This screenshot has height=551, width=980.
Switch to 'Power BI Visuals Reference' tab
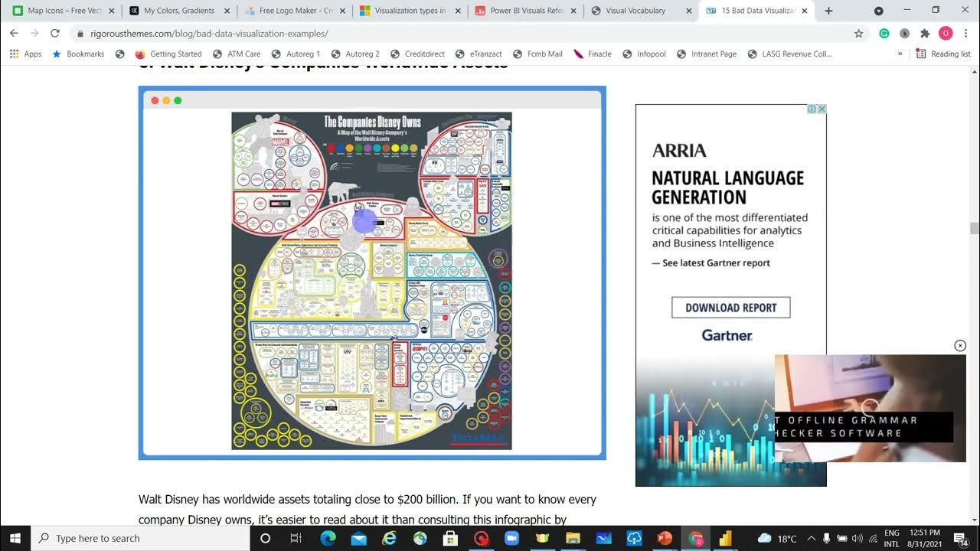[521, 11]
